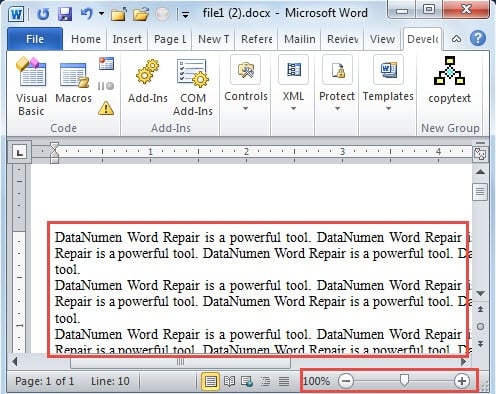Switch to the View tab
This screenshot has width=496, height=394.
(382, 39)
